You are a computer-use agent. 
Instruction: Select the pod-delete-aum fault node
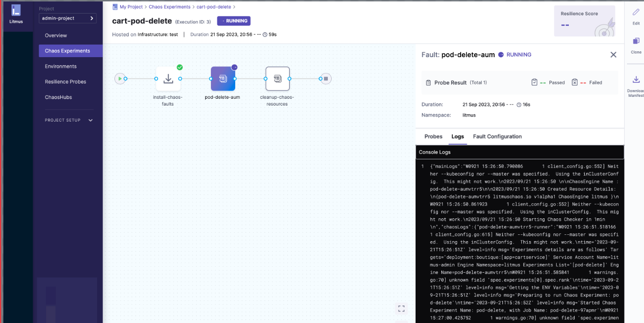223,78
